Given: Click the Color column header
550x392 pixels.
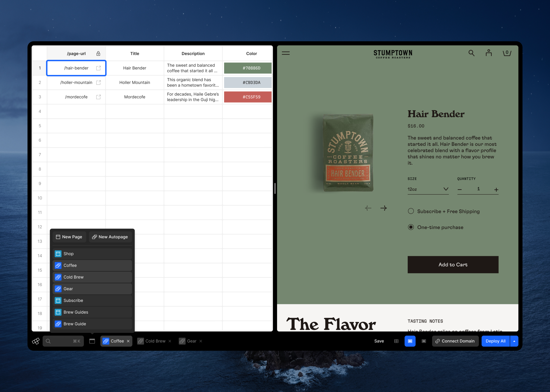Looking at the screenshot, I should point(248,54).
